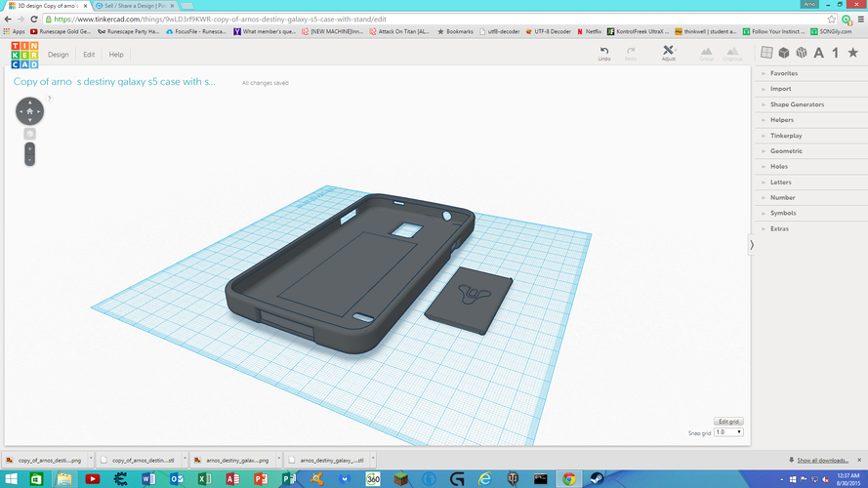Open the Netflix bookmark
The width and height of the screenshot is (868, 488).
[589, 31]
